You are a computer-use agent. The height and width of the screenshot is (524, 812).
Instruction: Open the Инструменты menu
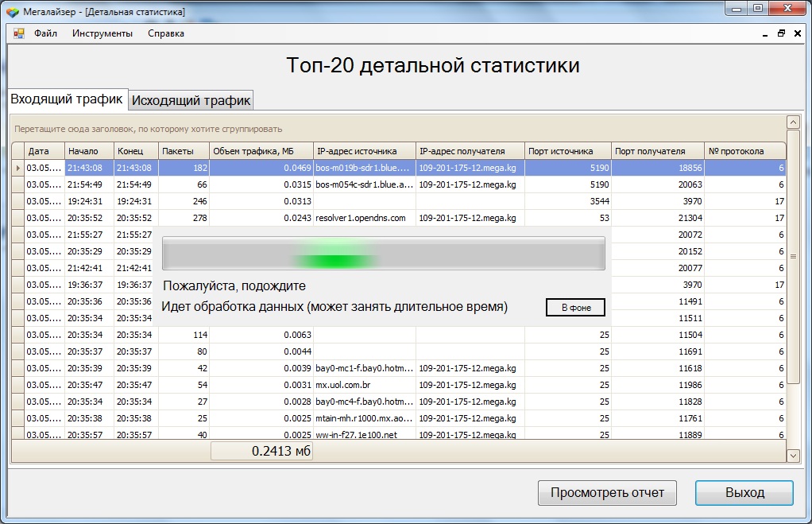coord(102,33)
